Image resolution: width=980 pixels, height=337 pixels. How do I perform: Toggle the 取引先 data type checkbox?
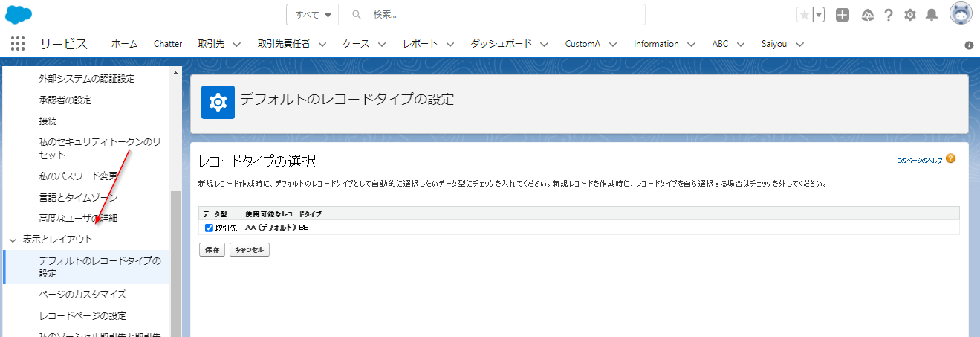[210, 228]
